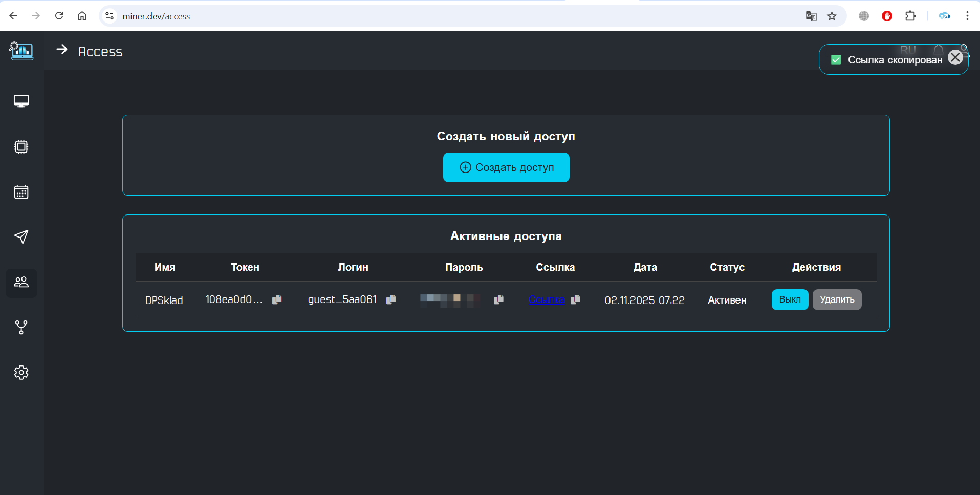Viewport: 980px width, 495px height.
Task: Click the Создать новый доступ heading
Action: tap(506, 136)
